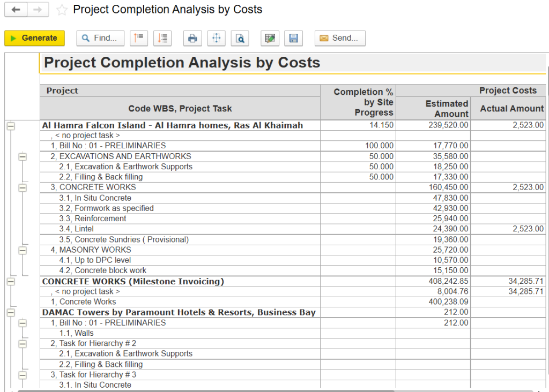Add report to favorites with star icon
The image size is (549, 392).
coord(62,10)
